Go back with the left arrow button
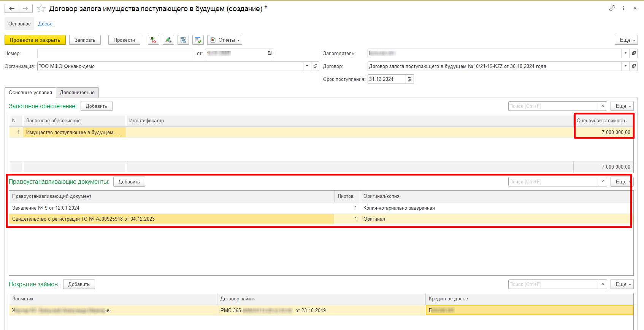This screenshot has height=330, width=644. tap(12, 8)
